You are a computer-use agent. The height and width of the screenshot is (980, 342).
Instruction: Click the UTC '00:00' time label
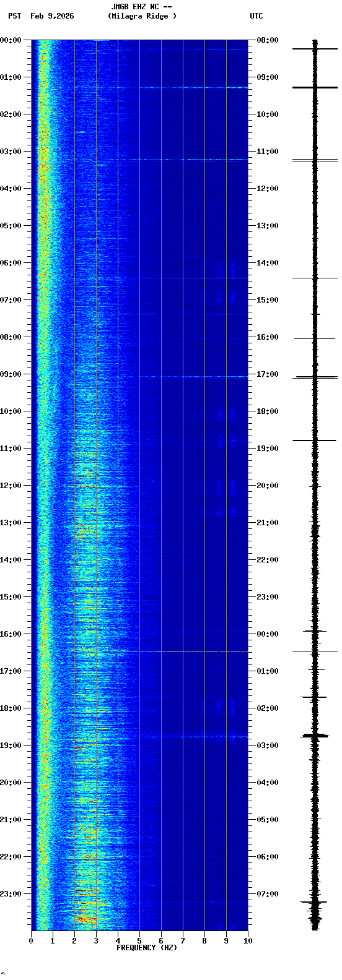pyautogui.click(x=268, y=634)
